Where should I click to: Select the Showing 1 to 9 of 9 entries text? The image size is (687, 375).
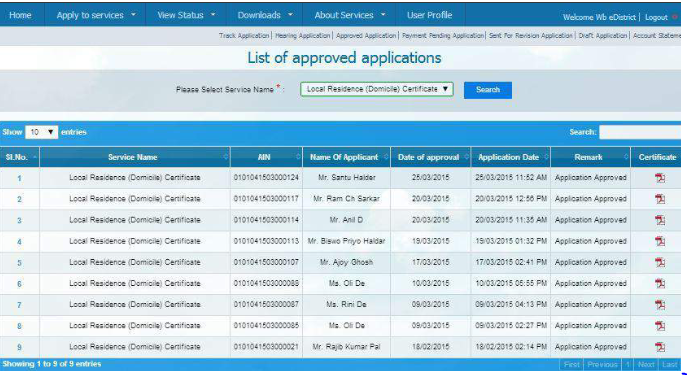pos(52,364)
